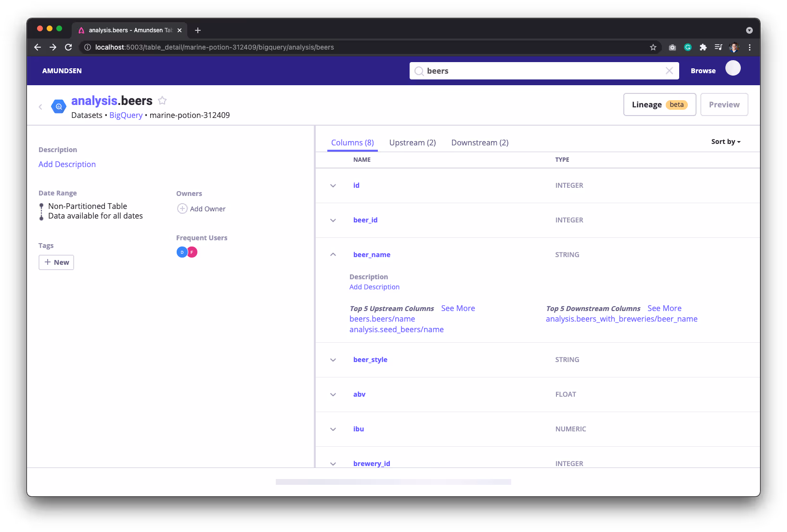Close the analysis.beers browser tab
This screenshot has height=532, width=787.
(x=180, y=30)
